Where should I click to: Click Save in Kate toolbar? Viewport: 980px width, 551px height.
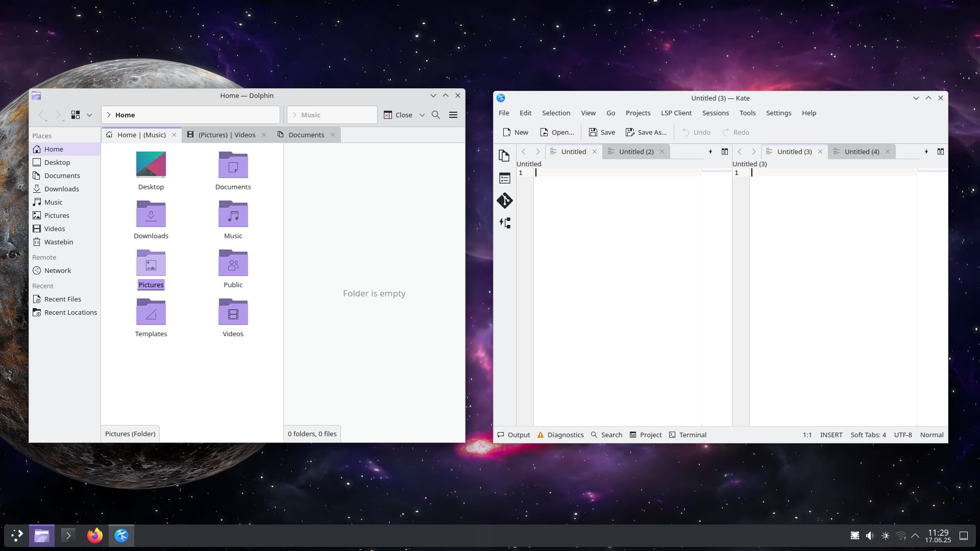coord(602,132)
